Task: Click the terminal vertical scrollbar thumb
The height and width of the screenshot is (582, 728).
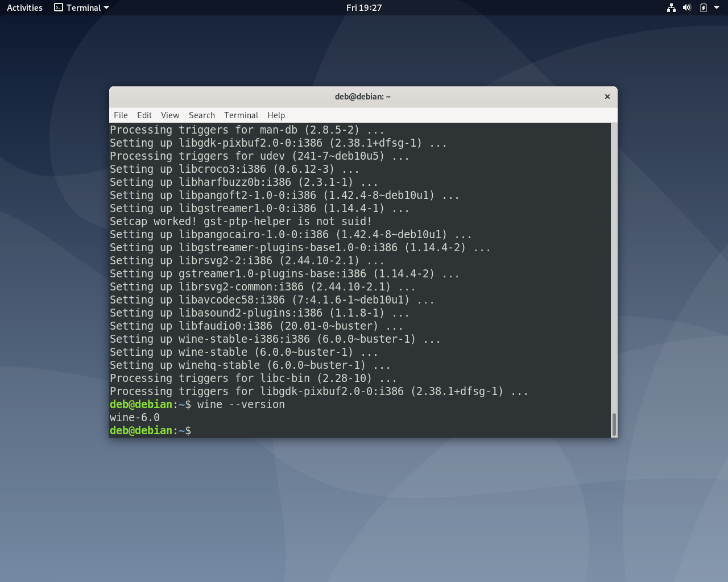Action: pyautogui.click(x=614, y=424)
